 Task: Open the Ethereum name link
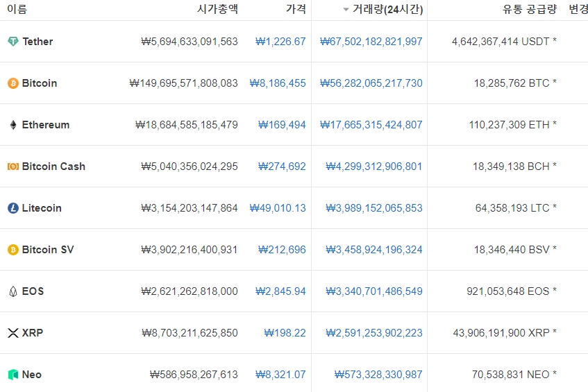(x=46, y=125)
